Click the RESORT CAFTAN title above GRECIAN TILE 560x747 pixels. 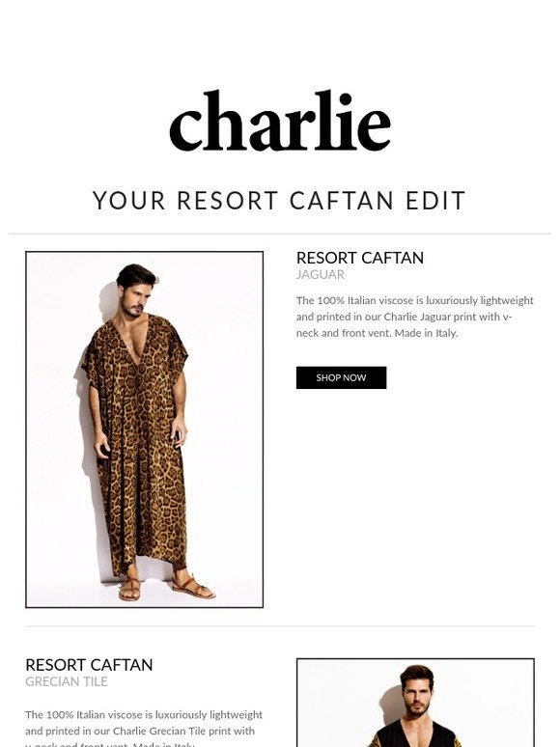point(89,665)
